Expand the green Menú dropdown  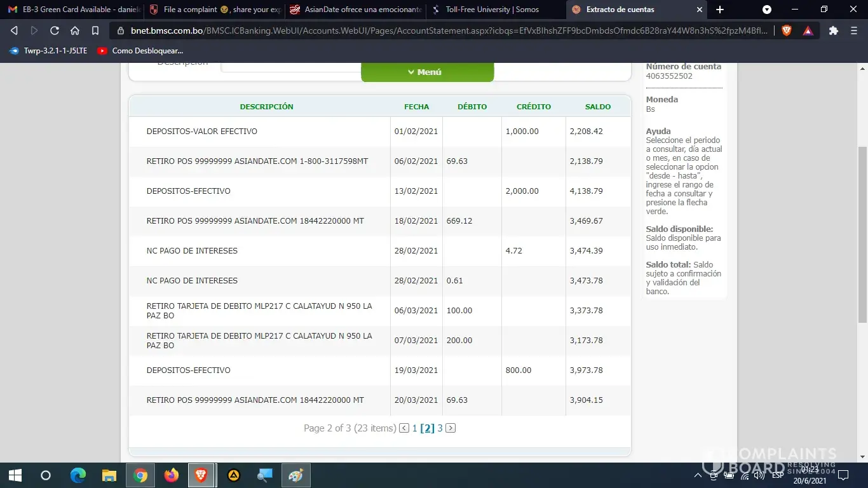pos(427,72)
